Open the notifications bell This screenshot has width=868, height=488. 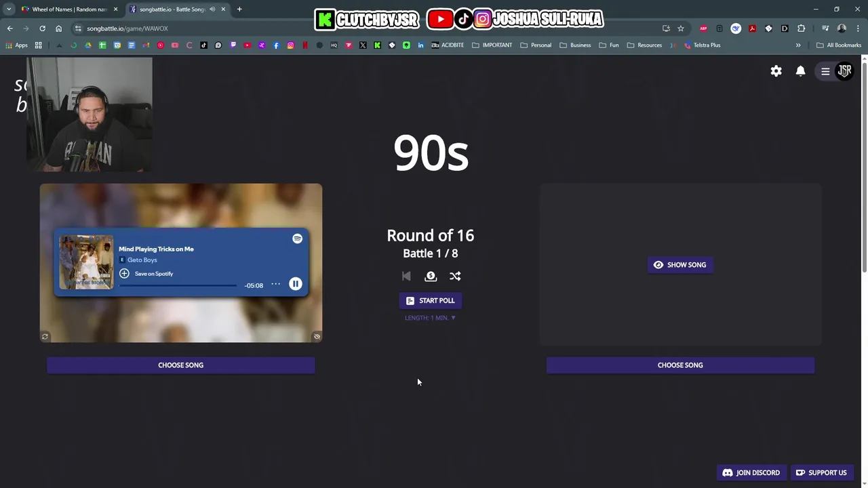(800, 71)
